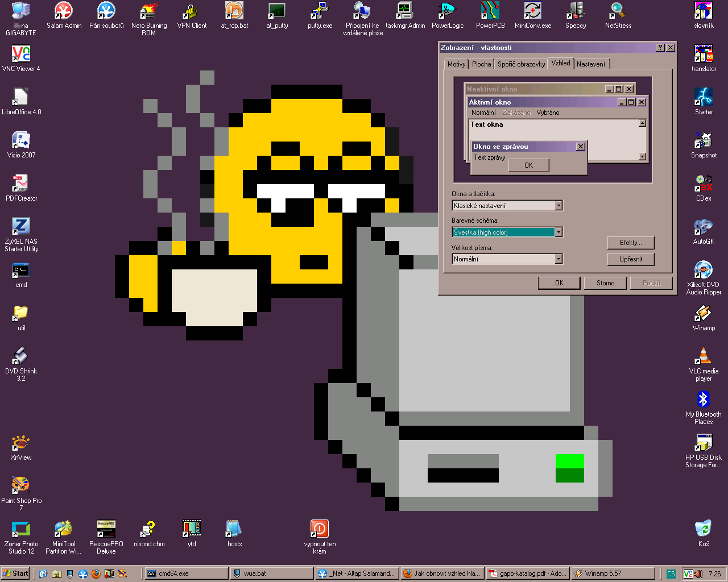The image size is (728, 582).
Task: Open the Winamp desktop shortcut
Action: 704,318
